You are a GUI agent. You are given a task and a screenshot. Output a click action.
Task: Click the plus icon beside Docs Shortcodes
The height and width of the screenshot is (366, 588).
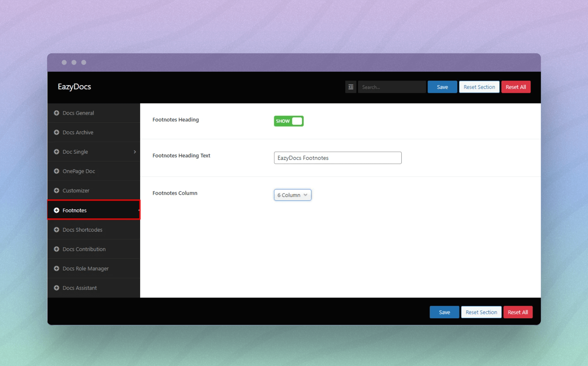coord(56,230)
